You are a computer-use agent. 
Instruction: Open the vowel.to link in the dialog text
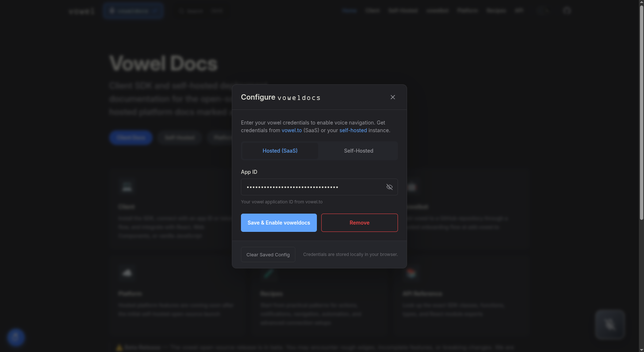pyautogui.click(x=292, y=130)
